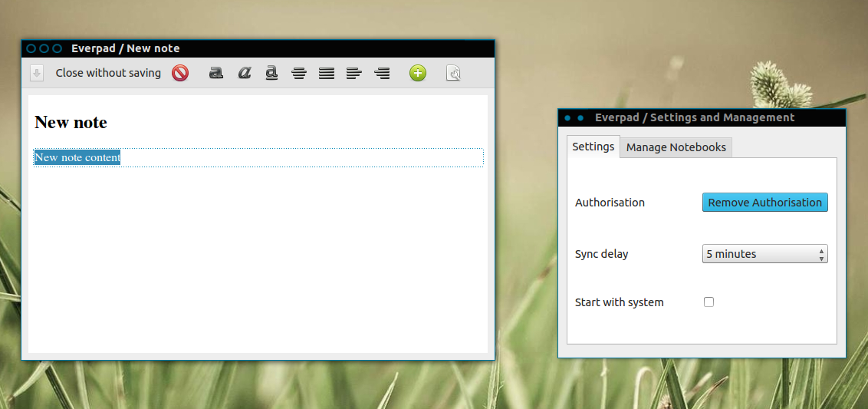Open the Sync delay '5 minutes' dropdown
868x409 pixels.
pos(765,254)
